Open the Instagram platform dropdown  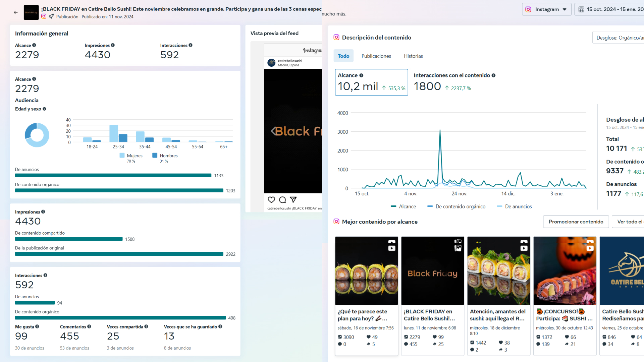pos(546,9)
